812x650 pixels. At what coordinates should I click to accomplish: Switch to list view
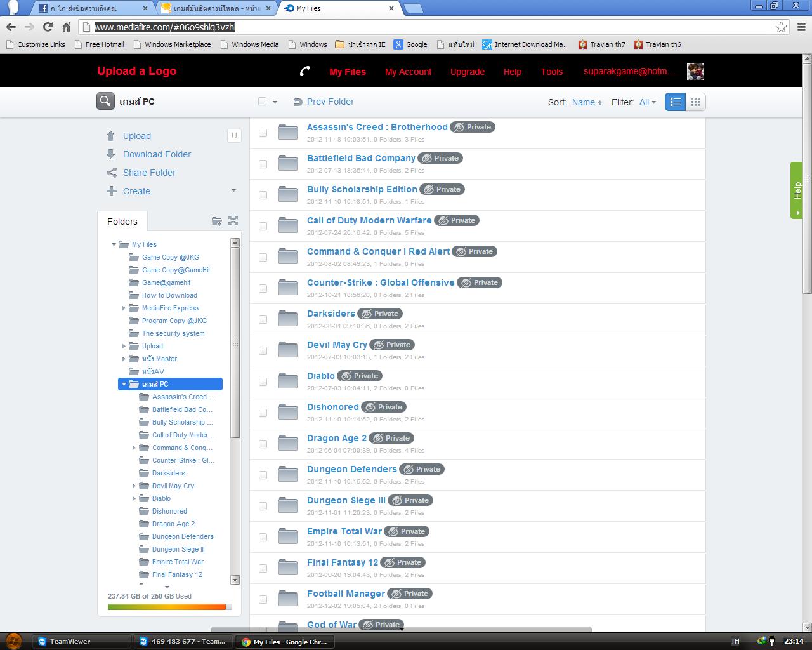(675, 102)
